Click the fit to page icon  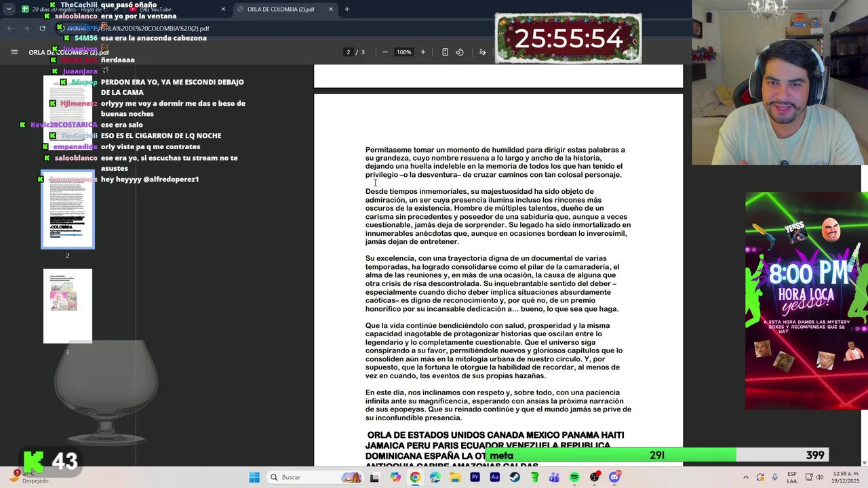click(445, 52)
